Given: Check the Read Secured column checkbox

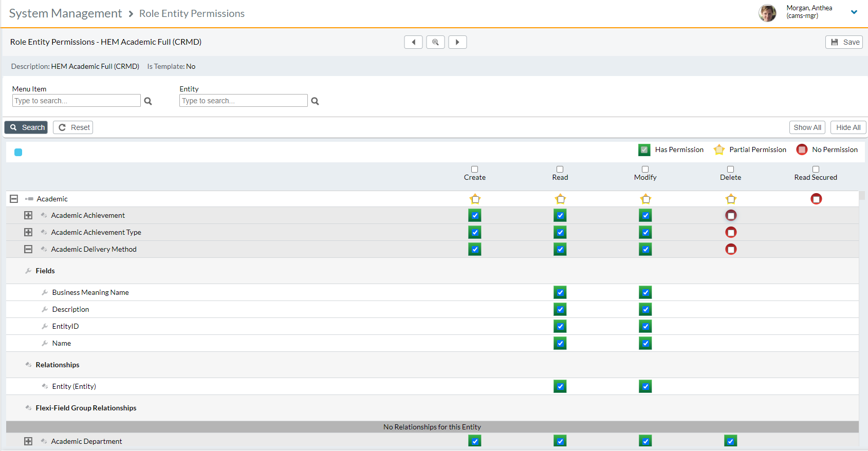Looking at the screenshot, I should tap(816, 169).
